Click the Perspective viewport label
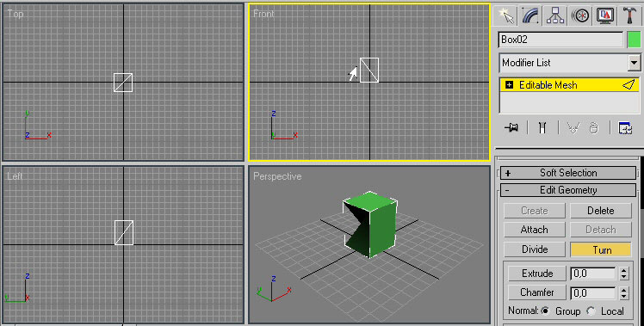644x326 pixels. [x=277, y=176]
